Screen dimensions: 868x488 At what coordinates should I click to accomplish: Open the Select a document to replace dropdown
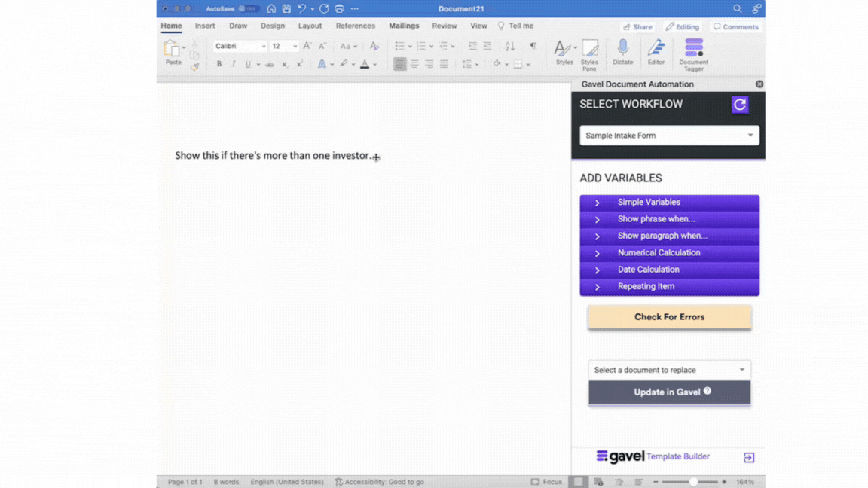(668, 370)
